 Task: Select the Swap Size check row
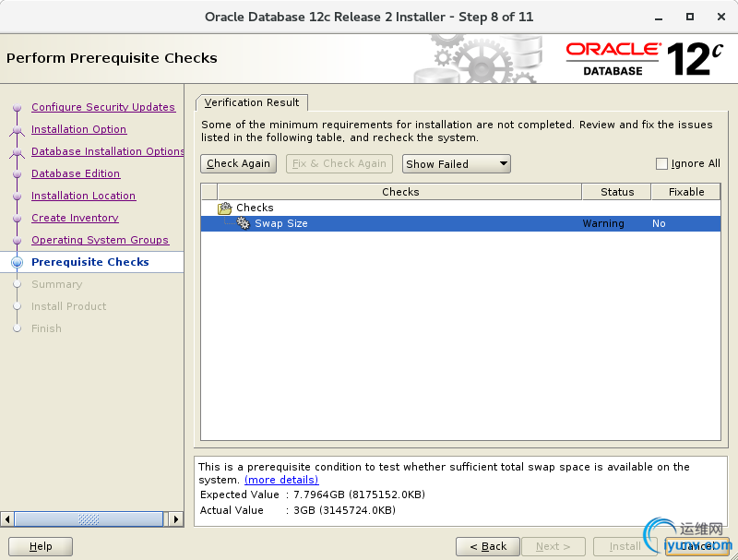click(460, 223)
